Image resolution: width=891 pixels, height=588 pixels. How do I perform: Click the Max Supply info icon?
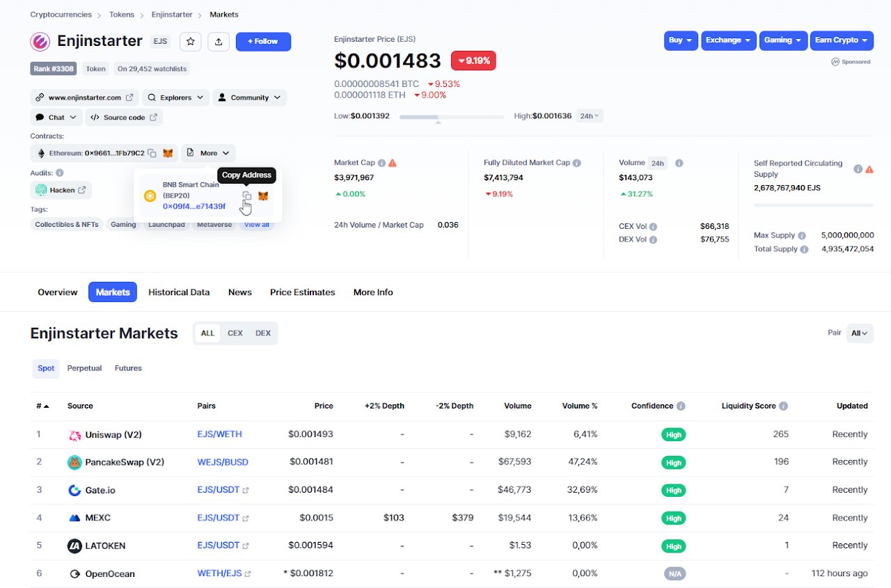click(802, 236)
